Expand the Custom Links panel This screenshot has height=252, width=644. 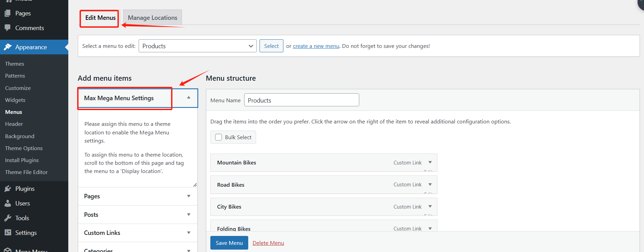[x=188, y=233]
